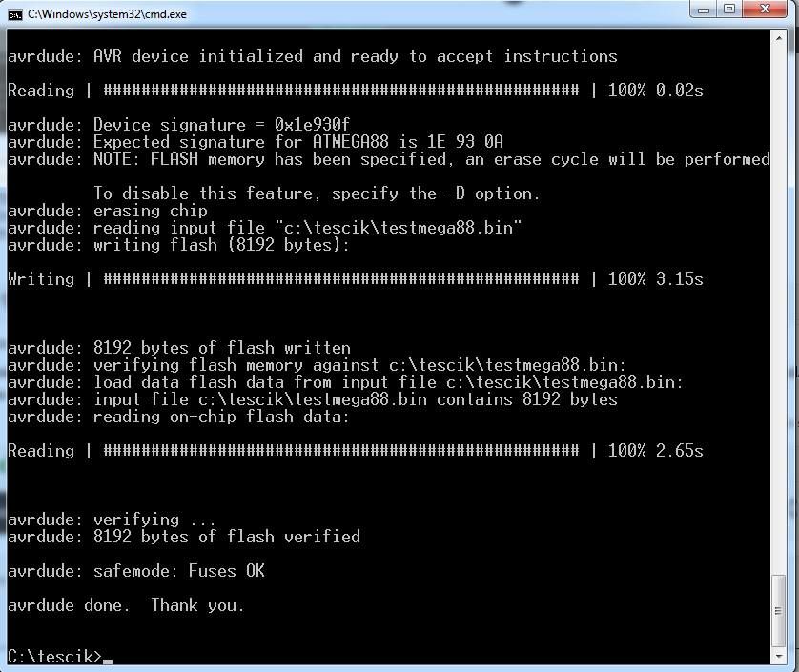Screen dimensions: 799x672
Task: Click 'Device signature = 0x1e930f' line
Action: pos(179,125)
